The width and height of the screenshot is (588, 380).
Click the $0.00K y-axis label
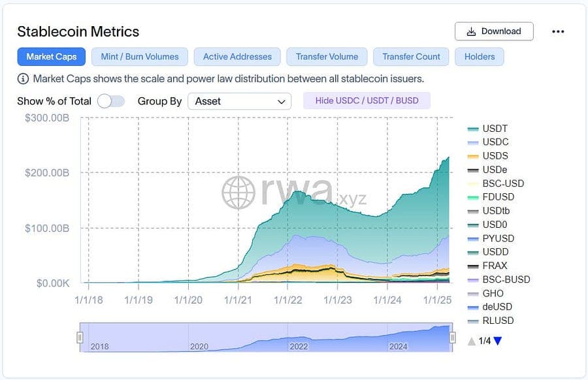pyautogui.click(x=53, y=283)
